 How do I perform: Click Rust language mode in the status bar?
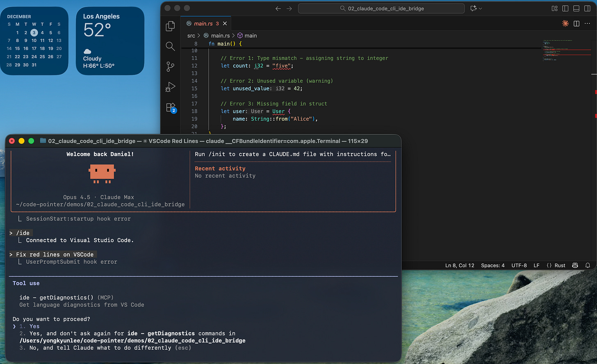[x=559, y=265]
